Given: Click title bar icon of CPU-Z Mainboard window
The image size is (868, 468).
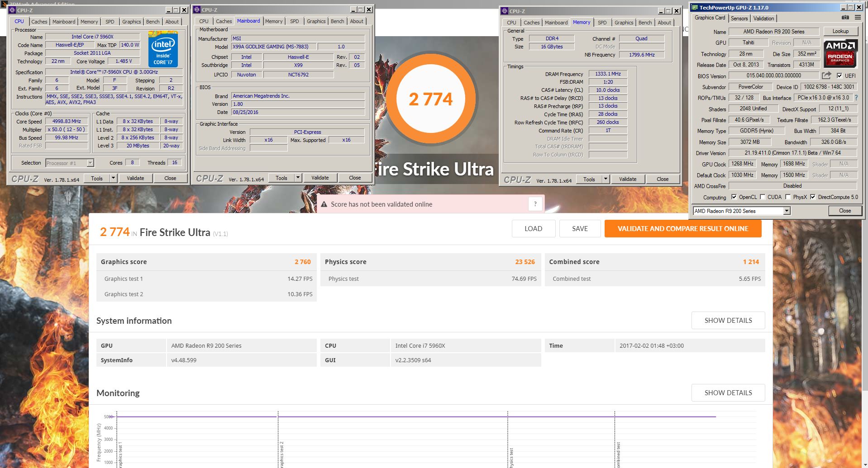Looking at the screenshot, I should [197, 9].
